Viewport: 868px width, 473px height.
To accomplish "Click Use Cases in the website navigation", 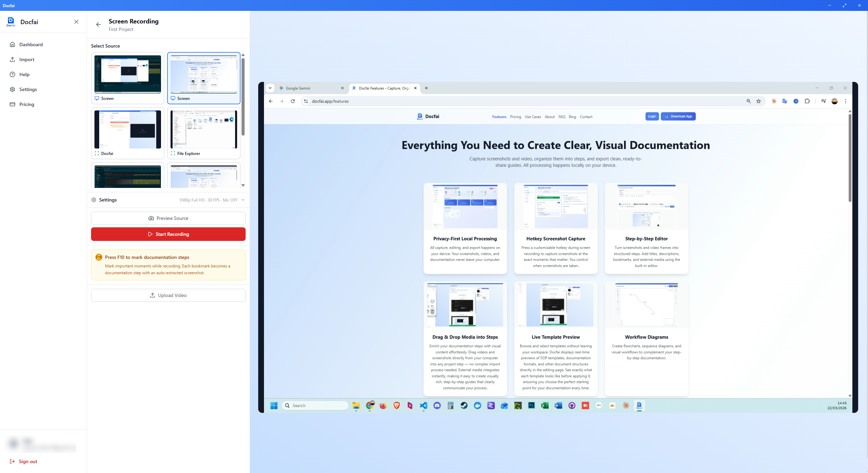I will [533, 117].
